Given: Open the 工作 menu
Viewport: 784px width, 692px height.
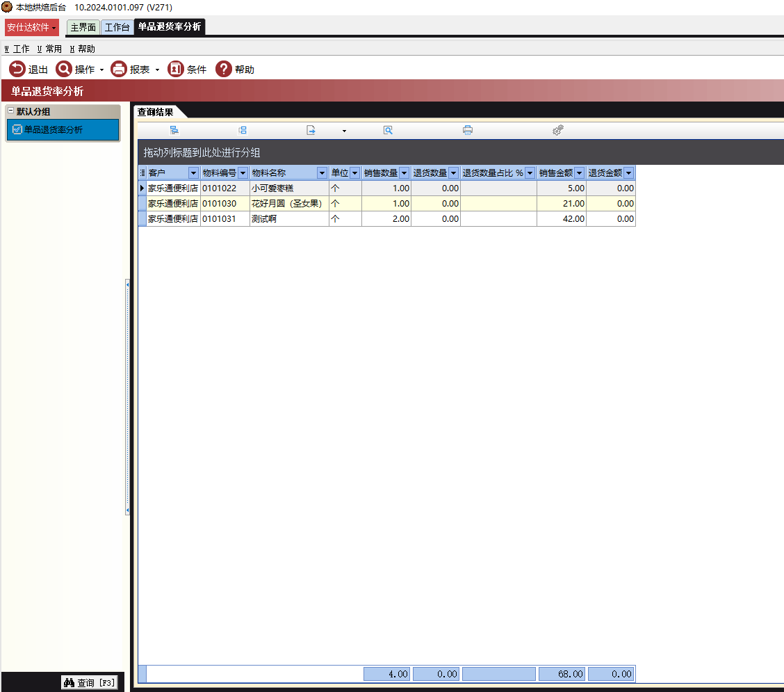Looking at the screenshot, I should click(x=17, y=49).
